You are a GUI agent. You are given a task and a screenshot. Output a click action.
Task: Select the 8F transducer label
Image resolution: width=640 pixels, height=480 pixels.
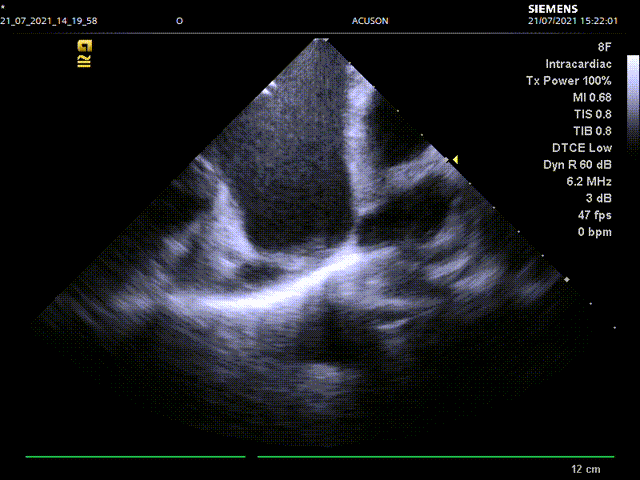603,47
